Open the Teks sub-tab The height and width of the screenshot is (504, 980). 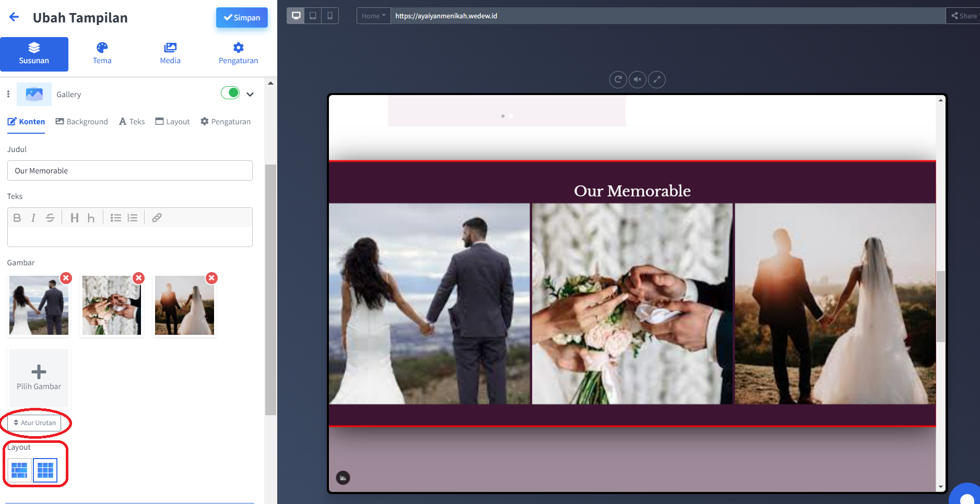point(132,122)
